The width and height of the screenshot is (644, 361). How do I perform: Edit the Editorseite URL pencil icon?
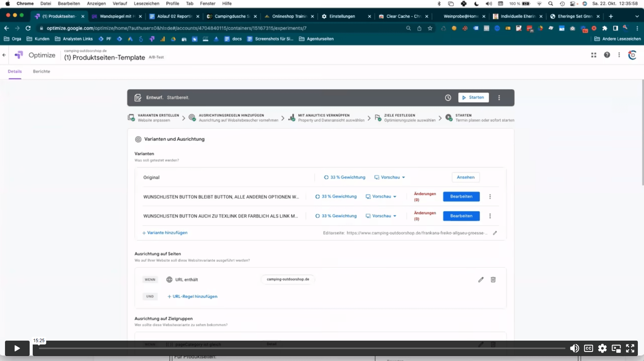pyautogui.click(x=495, y=233)
